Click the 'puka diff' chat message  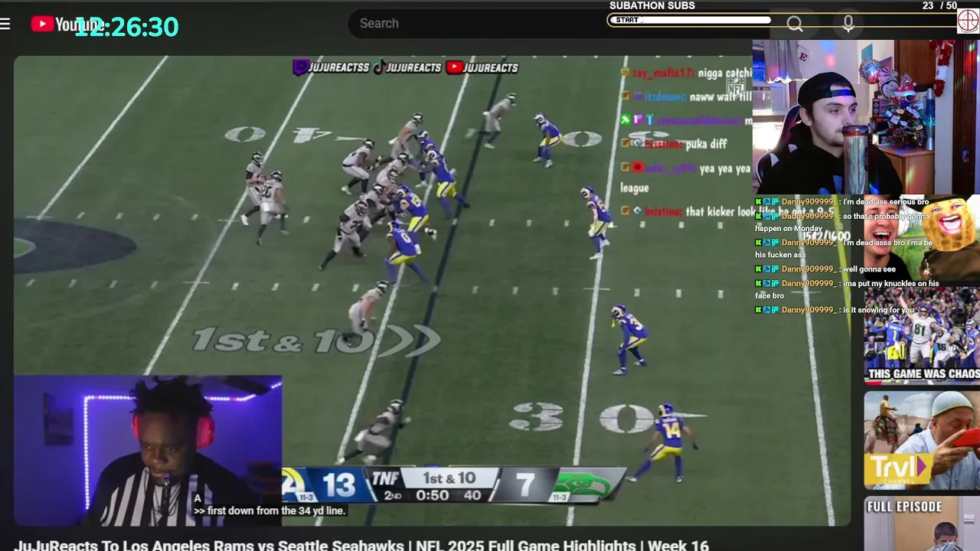click(675, 144)
